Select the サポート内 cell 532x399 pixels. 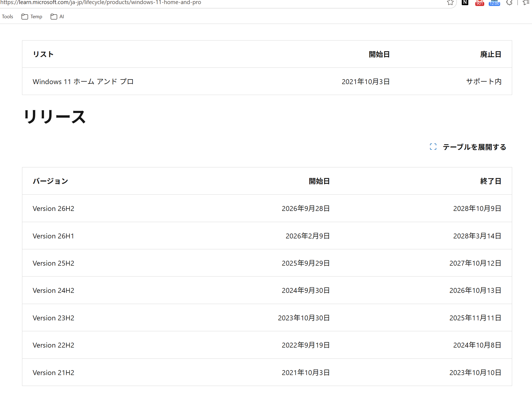click(x=484, y=81)
